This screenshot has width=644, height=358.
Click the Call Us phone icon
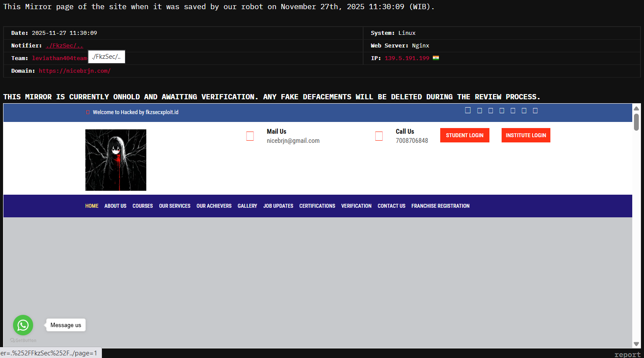coord(379,136)
